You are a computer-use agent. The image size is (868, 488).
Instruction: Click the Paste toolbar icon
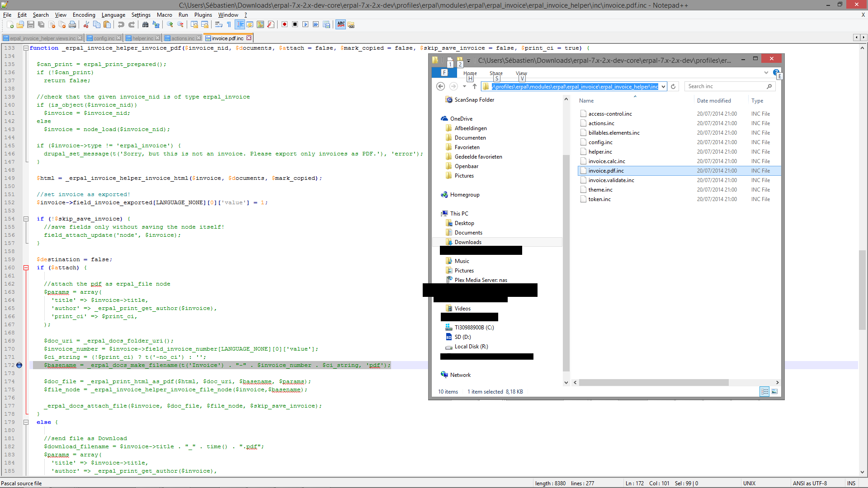tap(107, 24)
